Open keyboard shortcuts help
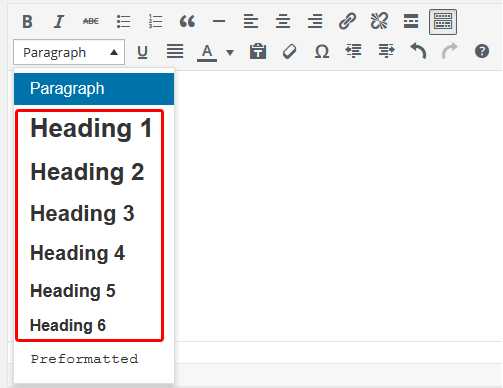This screenshot has height=388, width=503. pyautogui.click(x=482, y=51)
